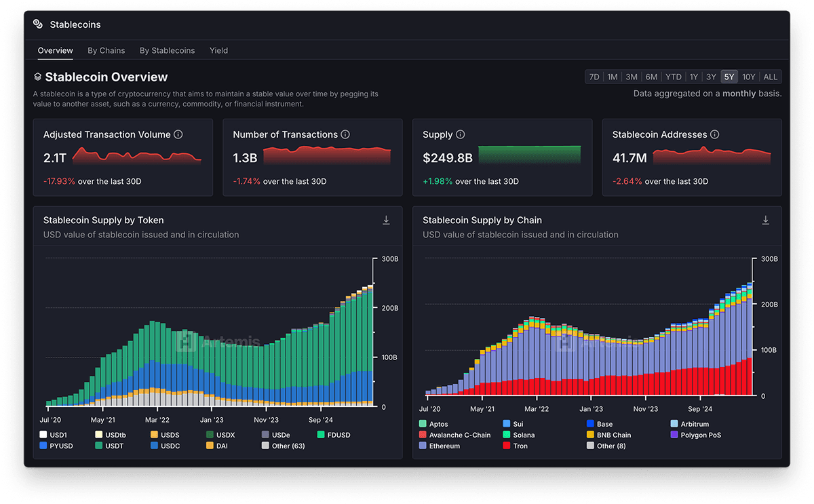Switch to the Yield tab
Image resolution: width=814 pixels, height=504 pixels.
coord(218,50)
